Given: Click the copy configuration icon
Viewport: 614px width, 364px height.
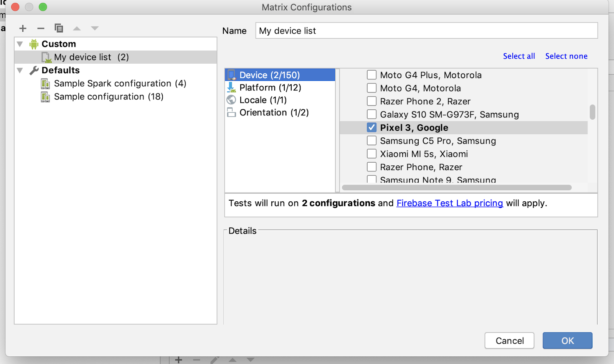Looking at the screenshot, I should pos(59,28).
